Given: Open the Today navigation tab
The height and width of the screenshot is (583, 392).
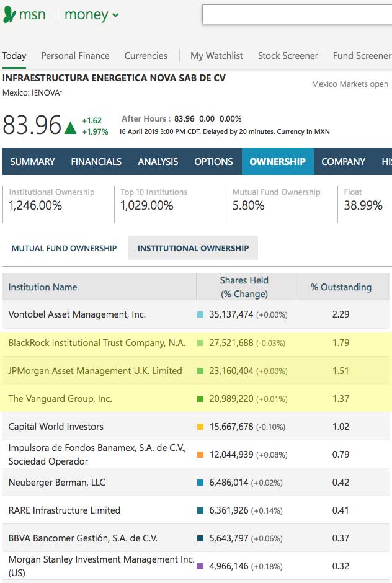Looking at the screenshot, I should pos(14,56).
